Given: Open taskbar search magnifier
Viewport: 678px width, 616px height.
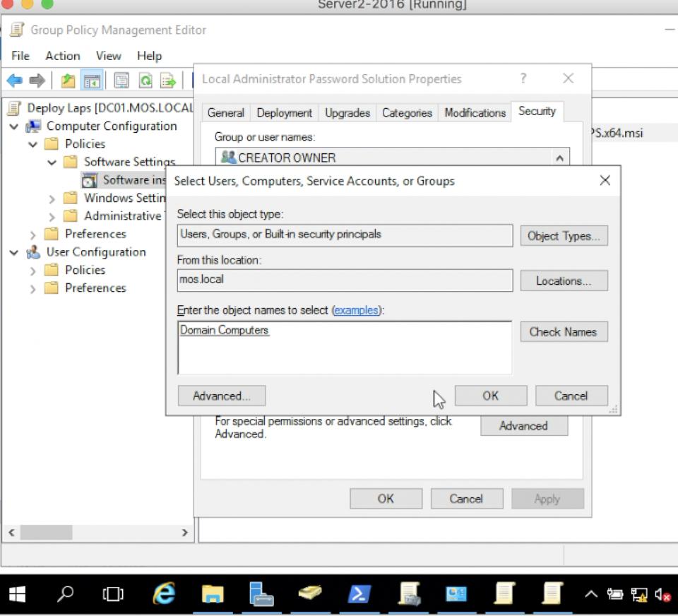Looking at the screenshot, I should click(x=65, y=594).
